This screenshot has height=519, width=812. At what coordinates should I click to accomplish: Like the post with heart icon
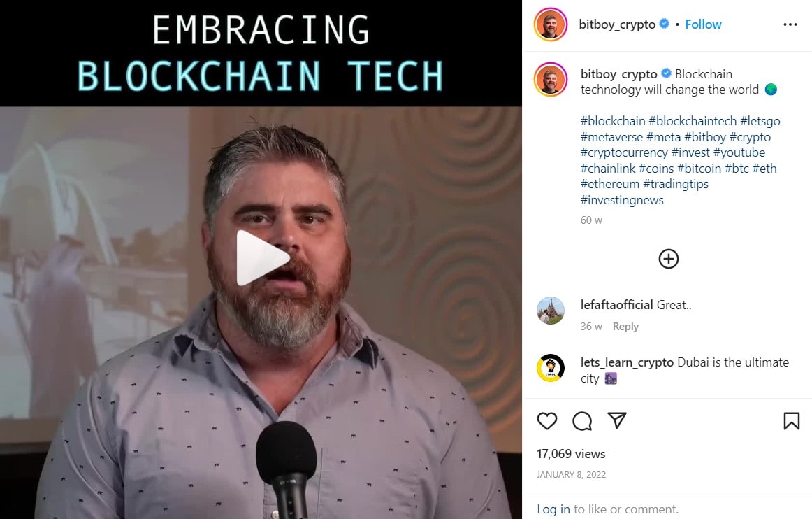pos(547,421)
